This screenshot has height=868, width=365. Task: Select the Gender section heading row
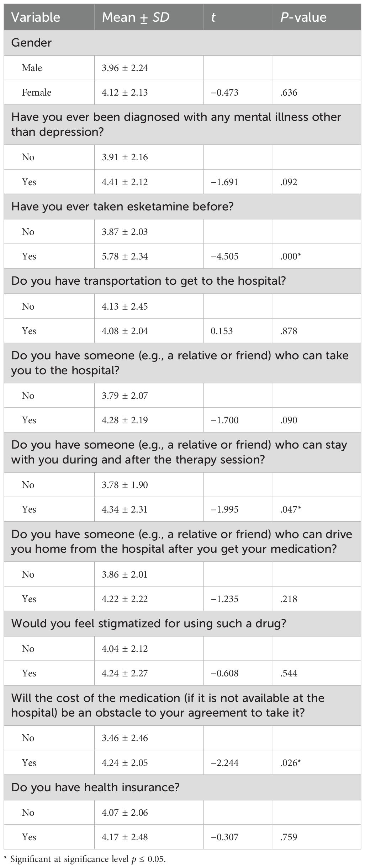tap(31, 43)
